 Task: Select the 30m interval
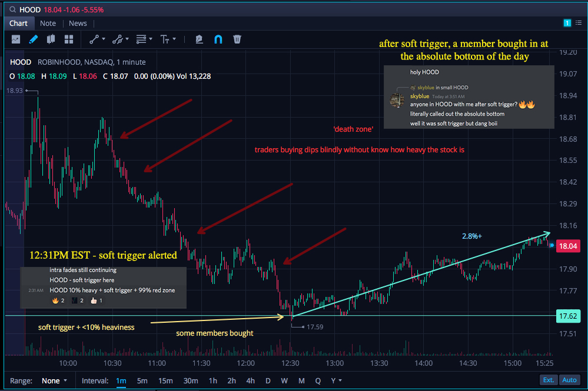coord(191,380)
